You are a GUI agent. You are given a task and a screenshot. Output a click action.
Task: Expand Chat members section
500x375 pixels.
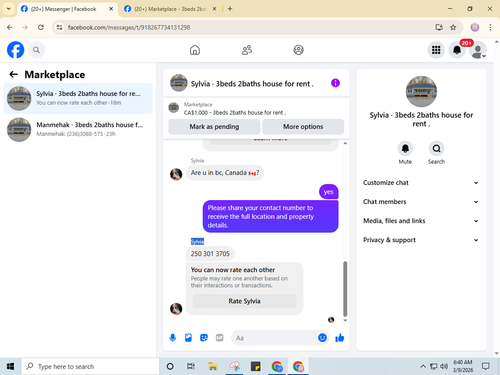(421, 202)
